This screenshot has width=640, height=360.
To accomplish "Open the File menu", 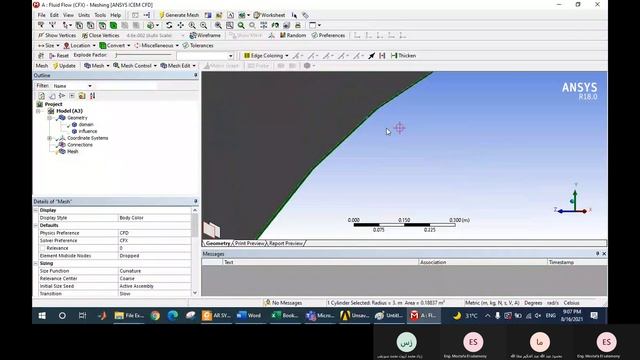I will [42, 15].
